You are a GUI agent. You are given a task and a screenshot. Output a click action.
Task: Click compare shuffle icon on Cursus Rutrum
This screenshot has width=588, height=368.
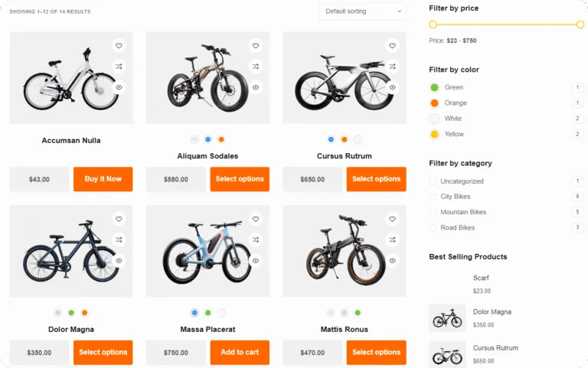[392, 67]
